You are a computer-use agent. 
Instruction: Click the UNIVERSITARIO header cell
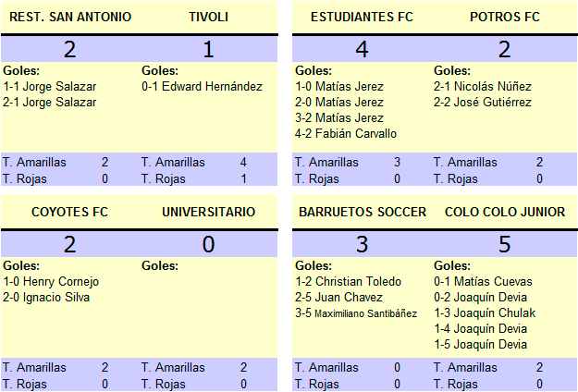point(209,213)
